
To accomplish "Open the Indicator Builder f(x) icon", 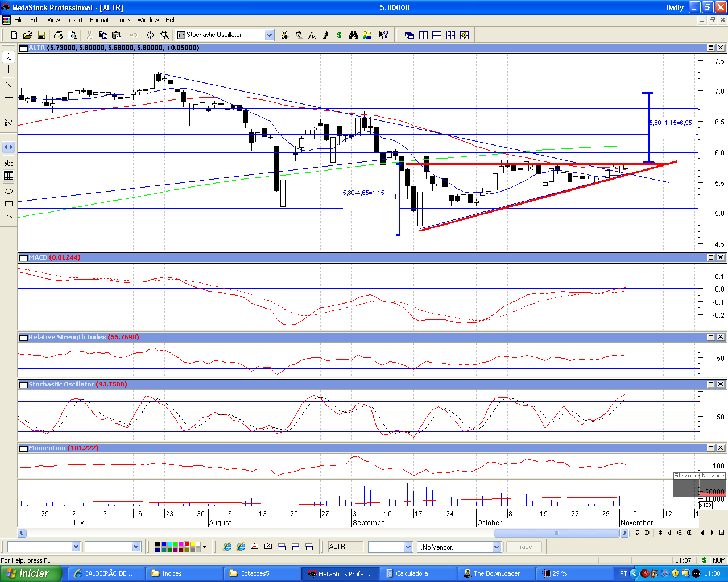I will (x=312, y=35).
